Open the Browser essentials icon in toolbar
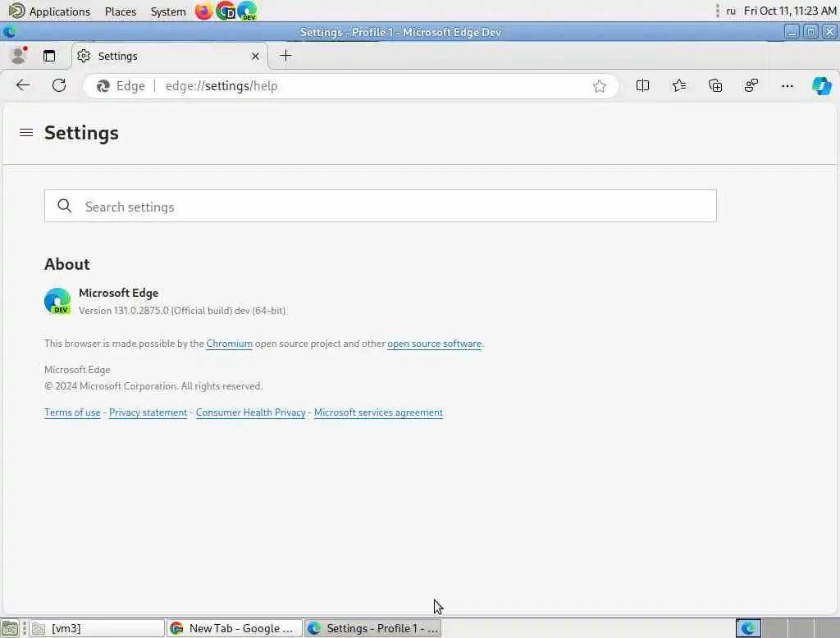This screenshot has width=840, height=638. (x=751, y=86)
